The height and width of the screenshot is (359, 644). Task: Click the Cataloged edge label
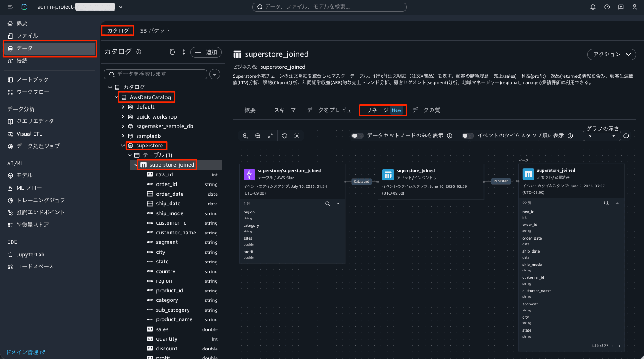click(362, 181)
